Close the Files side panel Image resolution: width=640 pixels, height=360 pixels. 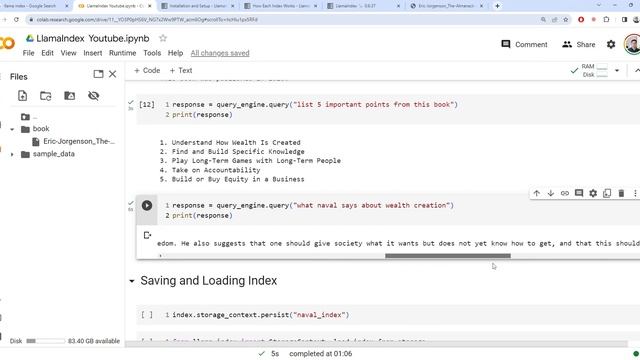click(x=113, y=74)
